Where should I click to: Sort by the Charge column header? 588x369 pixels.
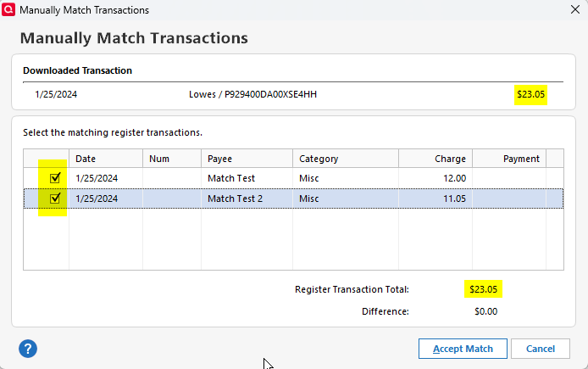(x=435, y=159)
